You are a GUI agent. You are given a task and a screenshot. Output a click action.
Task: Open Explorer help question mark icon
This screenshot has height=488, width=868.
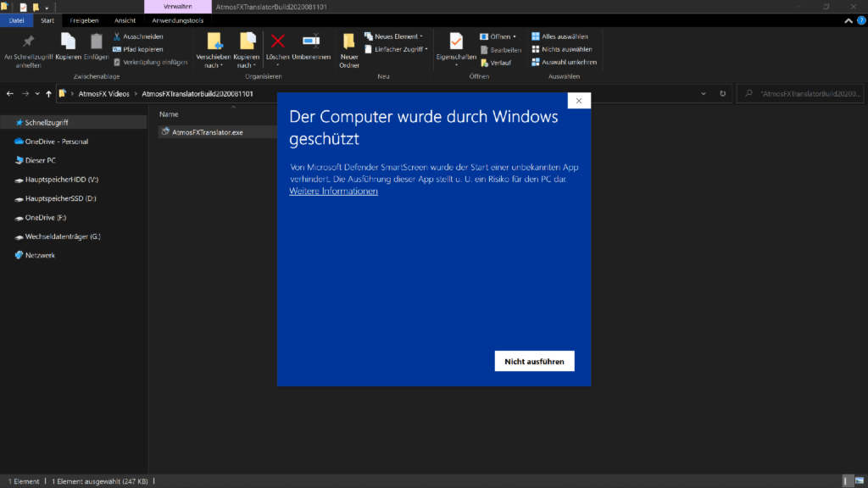pos(861,20)
